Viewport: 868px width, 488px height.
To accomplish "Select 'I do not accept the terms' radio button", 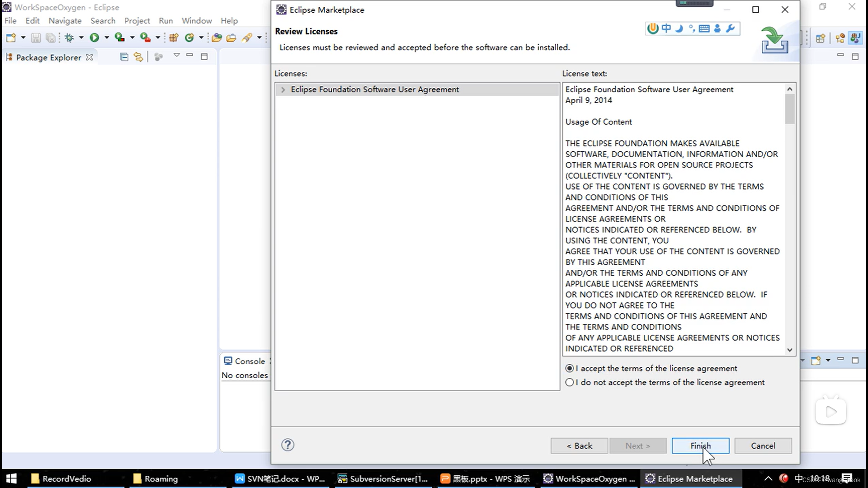I will pyautogui.click(x=570, y=382).
